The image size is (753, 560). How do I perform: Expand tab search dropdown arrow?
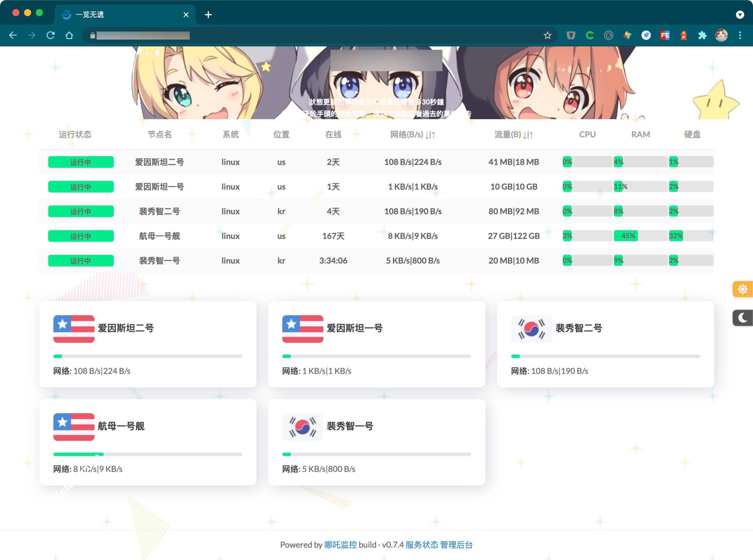[740, 15]
